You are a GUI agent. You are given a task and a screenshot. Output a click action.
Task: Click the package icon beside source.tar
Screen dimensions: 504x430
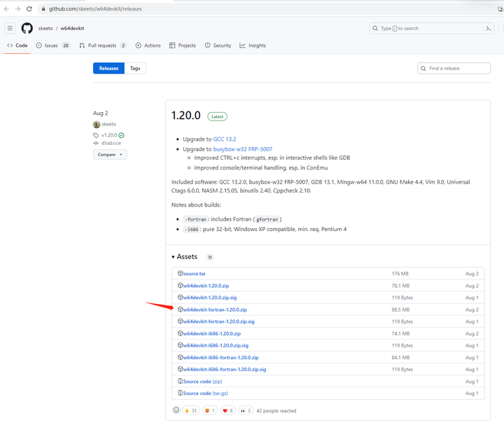point(181,273)
